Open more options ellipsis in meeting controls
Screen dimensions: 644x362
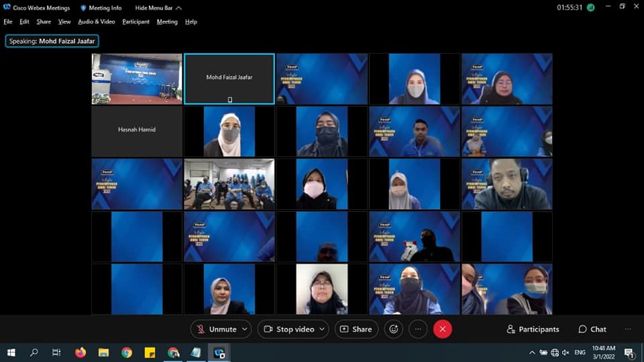(x=418, y=329)
